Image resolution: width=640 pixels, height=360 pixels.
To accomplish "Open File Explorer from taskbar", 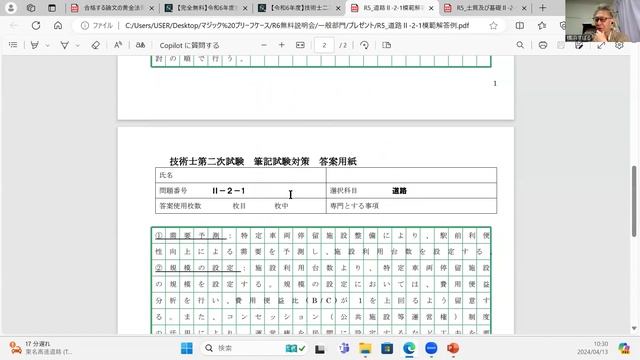I will 365,348.
